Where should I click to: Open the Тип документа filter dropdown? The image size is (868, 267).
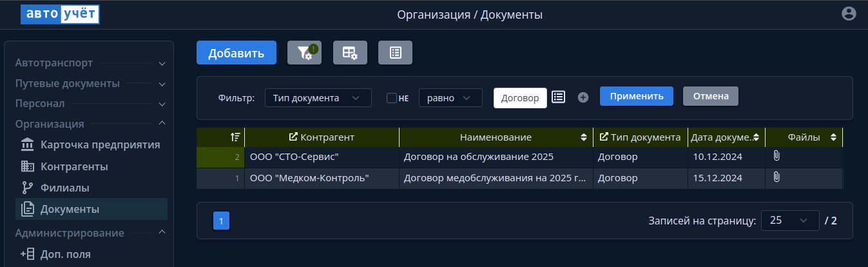click(x=318, y=98)
